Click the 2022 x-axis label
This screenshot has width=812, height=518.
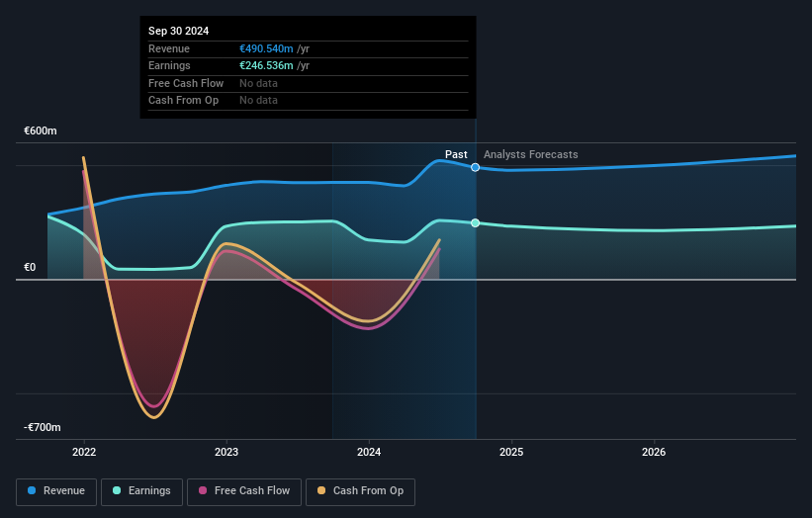[x=84, y=453]
